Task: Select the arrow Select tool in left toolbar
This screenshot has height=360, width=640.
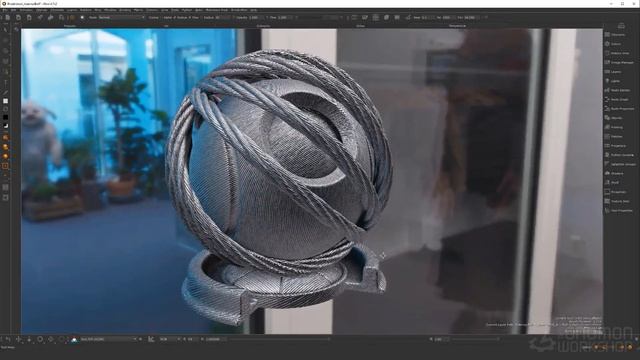Action: coord(5,29)
